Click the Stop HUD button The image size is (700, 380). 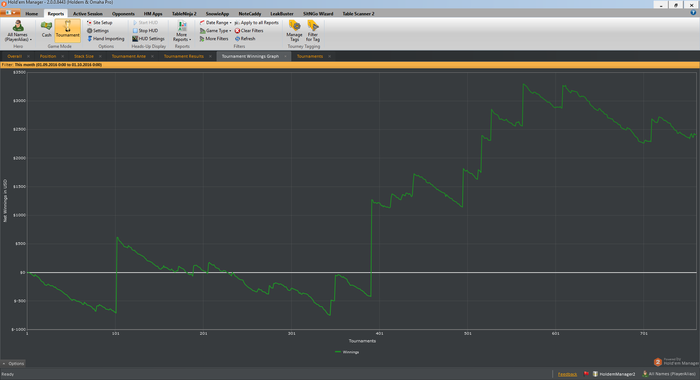[x=145, y=31]
